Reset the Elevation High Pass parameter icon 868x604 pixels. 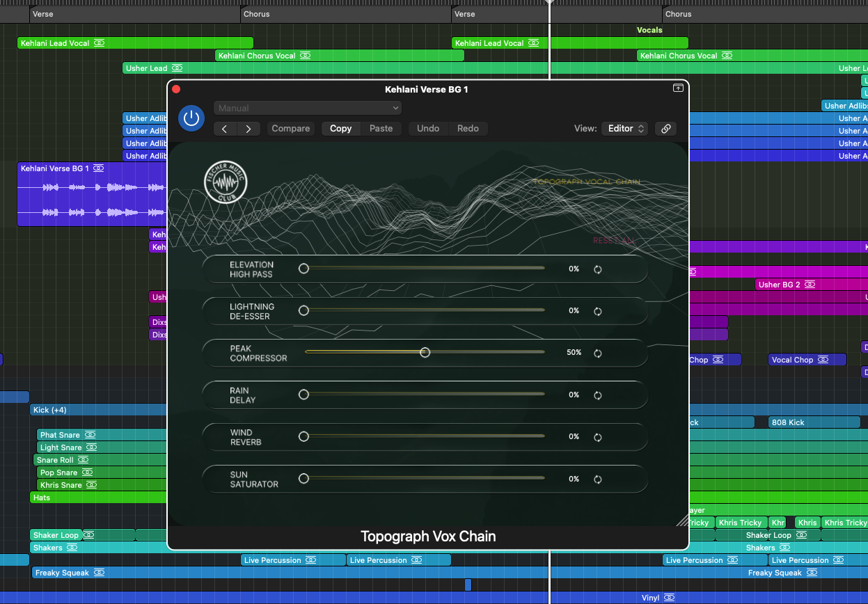[x=597, y=269]
